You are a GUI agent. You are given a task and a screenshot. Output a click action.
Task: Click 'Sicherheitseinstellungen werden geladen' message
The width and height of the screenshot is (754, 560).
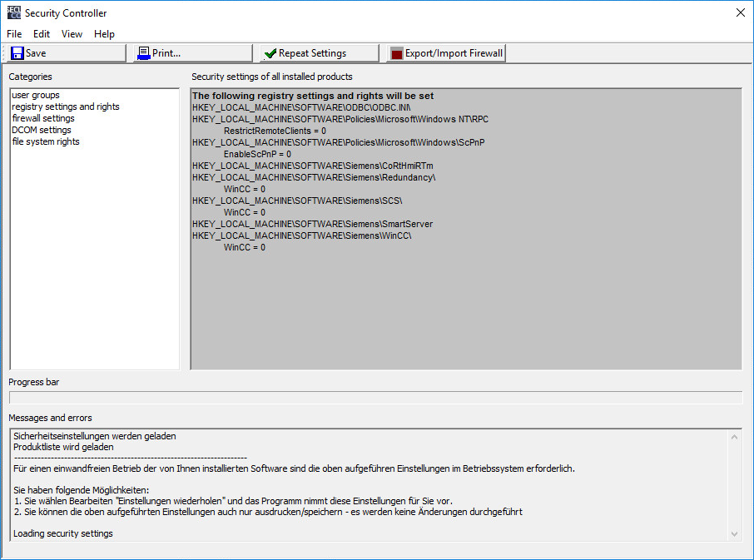tap(95, 436)
